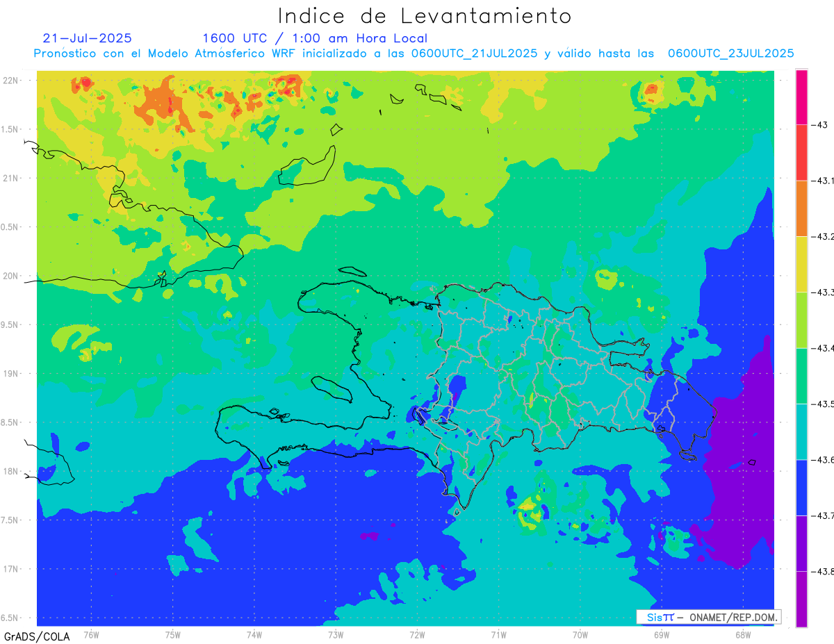Click the longitude label "68W"
Screen dimensions: 834x644
point(742,634)
